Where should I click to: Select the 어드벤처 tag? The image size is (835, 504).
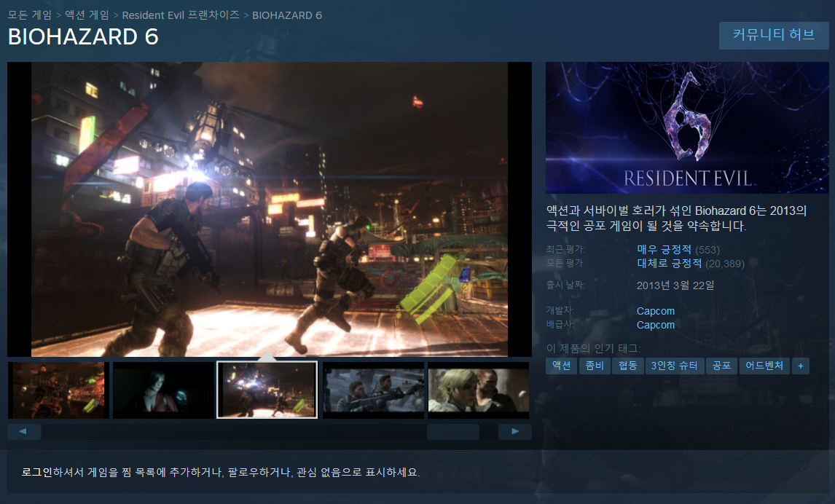(x=764, y=366)
